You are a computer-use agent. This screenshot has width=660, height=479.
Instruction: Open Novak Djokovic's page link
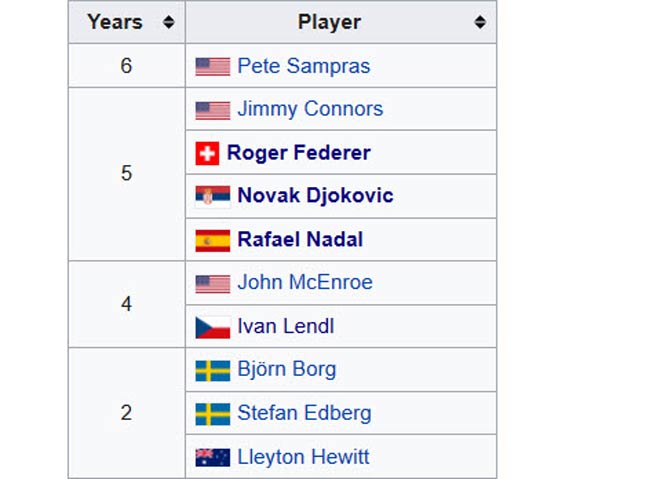tap(315, 196)
